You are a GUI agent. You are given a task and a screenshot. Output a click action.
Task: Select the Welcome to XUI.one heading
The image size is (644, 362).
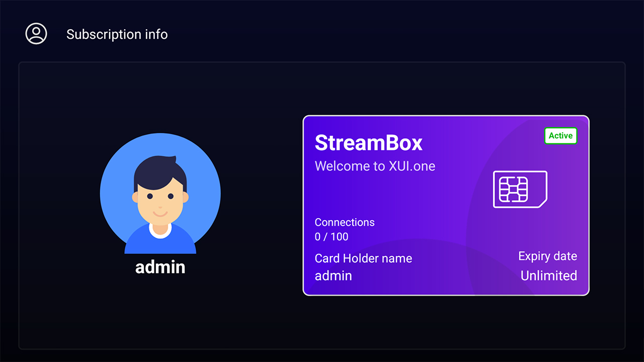click(374, 166)
